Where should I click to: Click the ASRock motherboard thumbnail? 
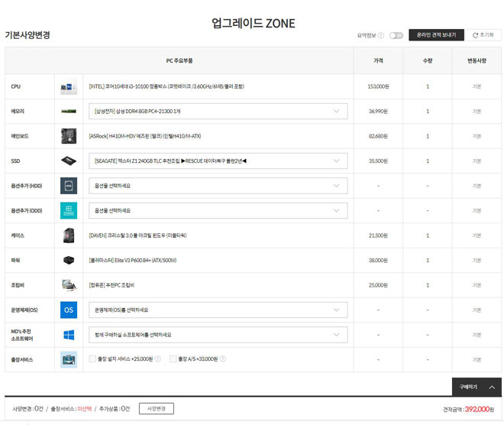(69, 136)
